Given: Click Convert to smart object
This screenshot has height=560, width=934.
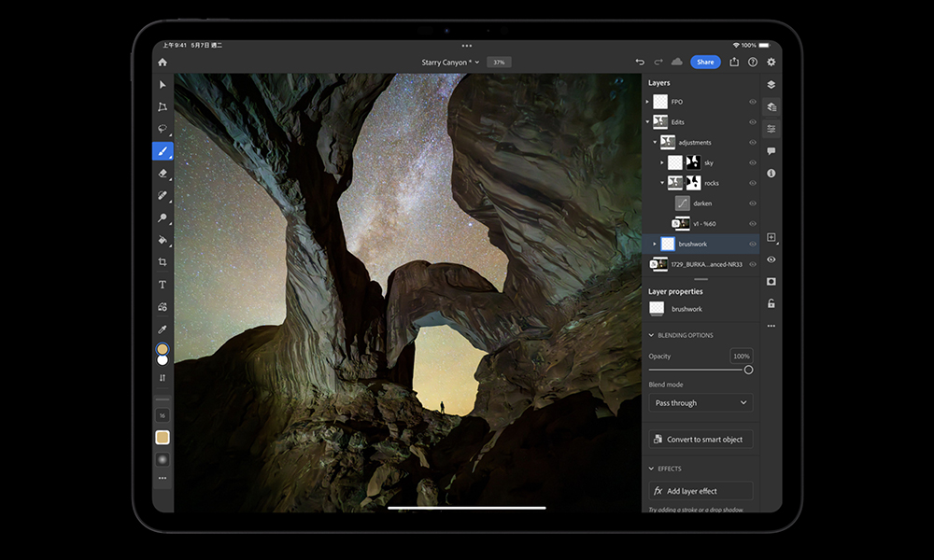Looking at the screenshot, I should click(700, 440).
